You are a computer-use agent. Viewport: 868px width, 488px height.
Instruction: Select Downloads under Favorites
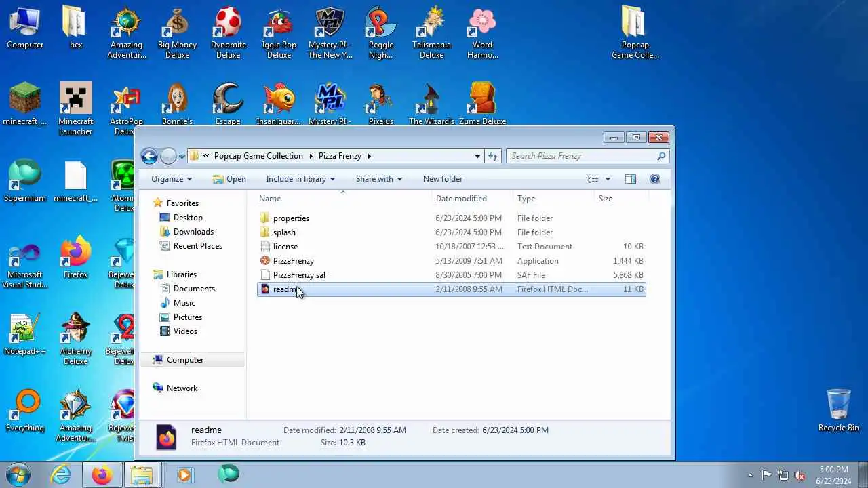193,232
